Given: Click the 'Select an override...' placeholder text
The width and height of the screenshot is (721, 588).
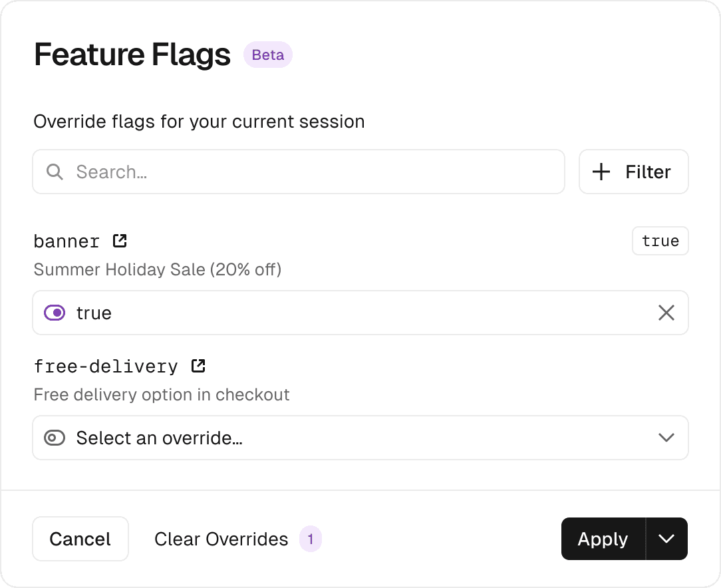Looking at the screenshot, I should (159, 438).
